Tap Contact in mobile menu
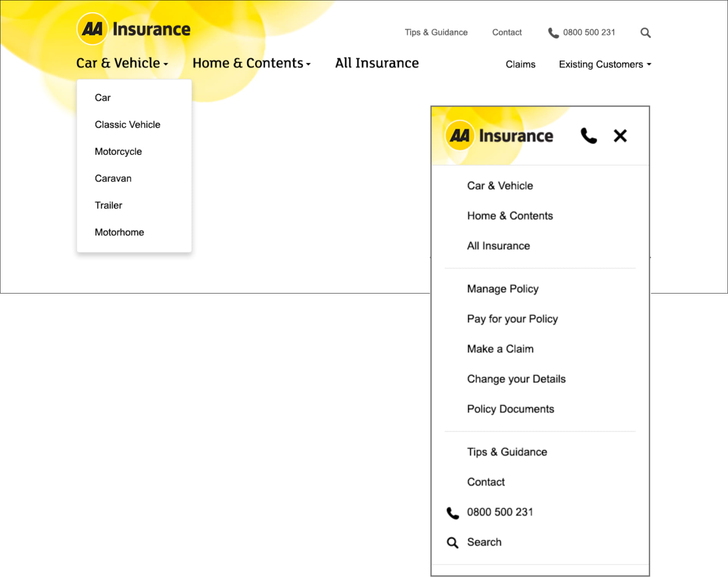The height and width of the screenshot is (577, 728). [x=486, y=482]
